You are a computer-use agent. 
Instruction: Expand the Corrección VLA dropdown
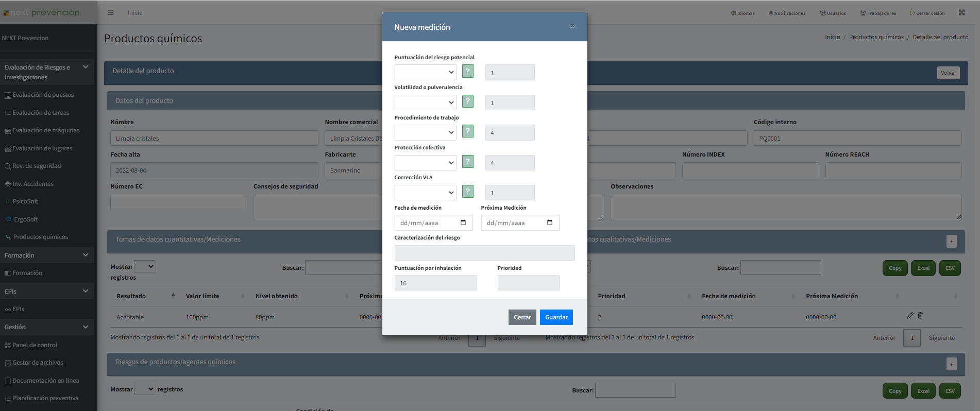pos(425,193)
